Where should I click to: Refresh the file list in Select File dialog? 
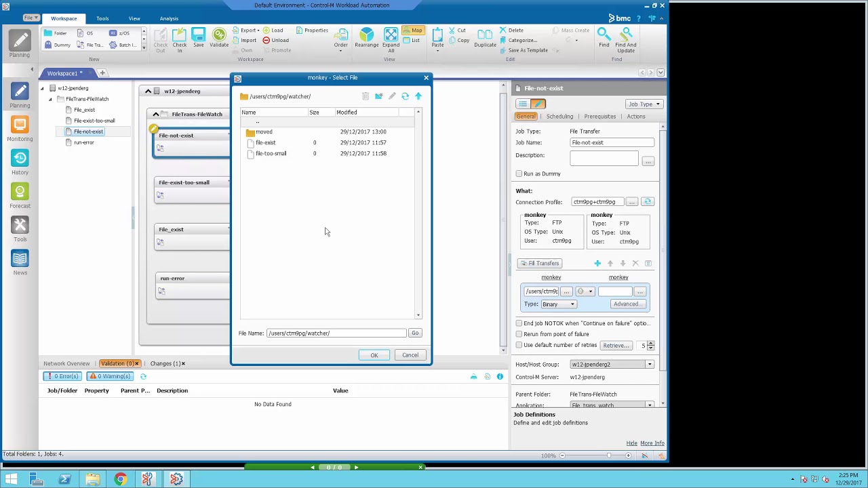coord(405,96)
